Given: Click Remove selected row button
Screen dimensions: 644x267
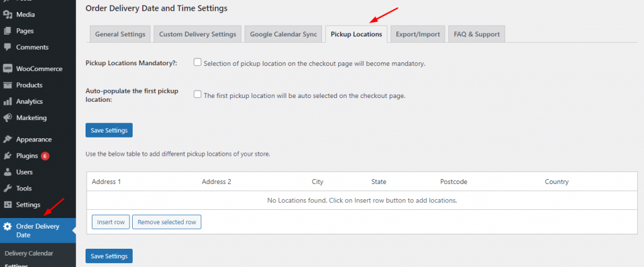Looking at the screenshot, I should tap(167, 222).
